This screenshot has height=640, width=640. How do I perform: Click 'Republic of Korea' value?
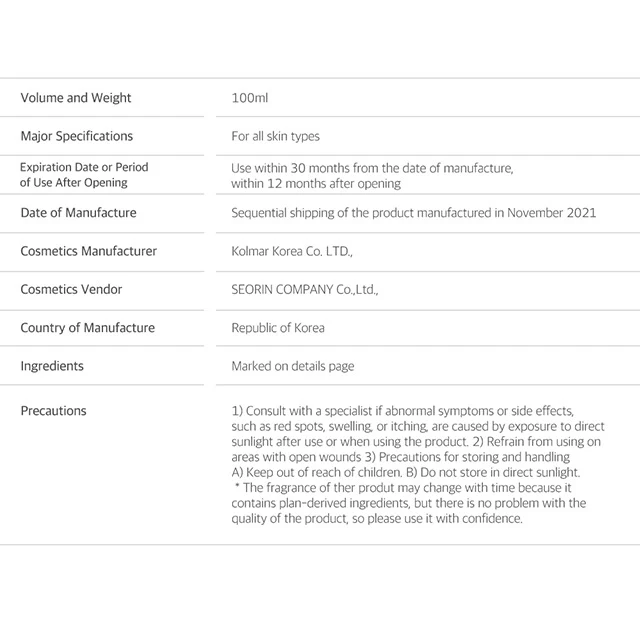(278, 328)
